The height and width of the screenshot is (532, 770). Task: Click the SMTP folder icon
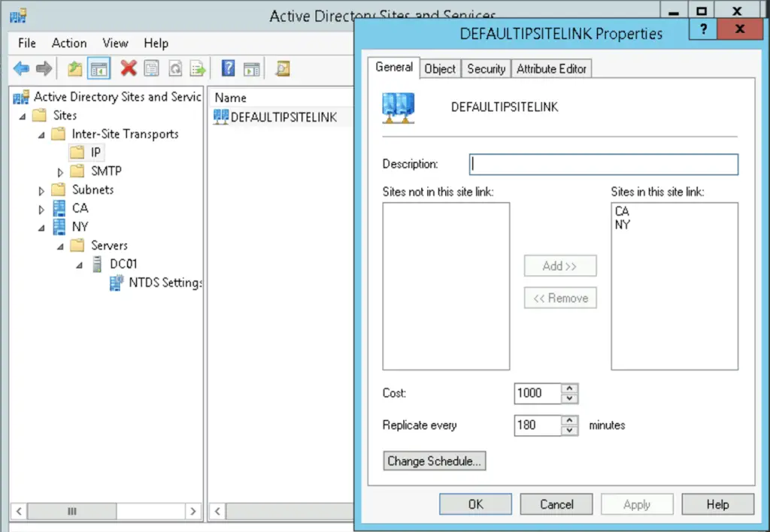77,171
